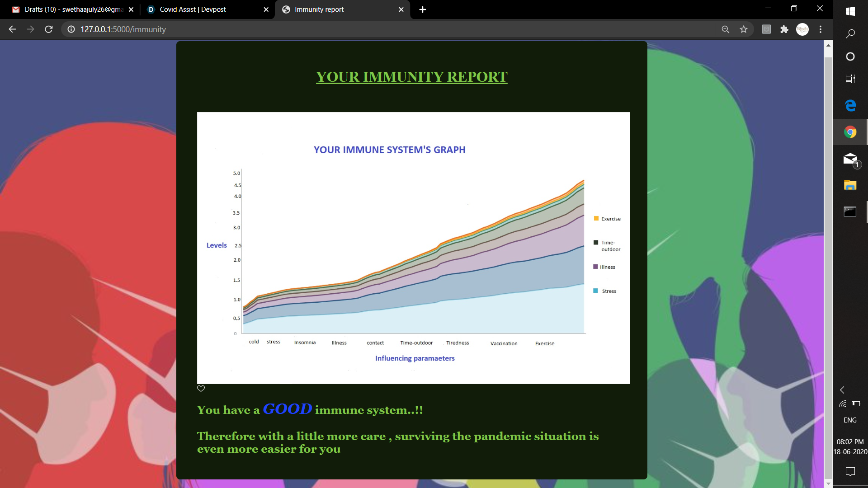This screenshot has height=488, width=868.
Task: Click the browser reload button
Action: pos(49,29)
